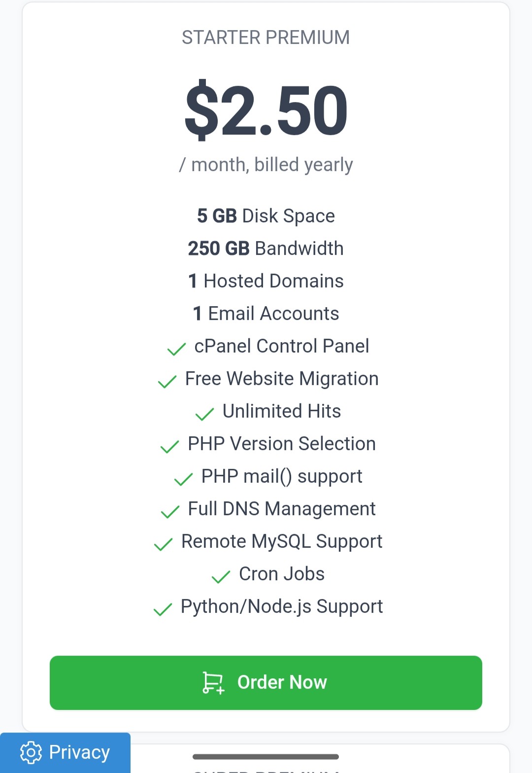
Task: Tap the gray home indicator bar
Action: [266, 757]
